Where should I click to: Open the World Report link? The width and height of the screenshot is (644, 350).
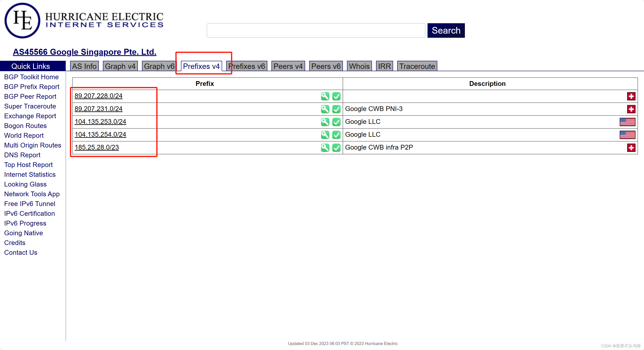click(x=24, y=135)
